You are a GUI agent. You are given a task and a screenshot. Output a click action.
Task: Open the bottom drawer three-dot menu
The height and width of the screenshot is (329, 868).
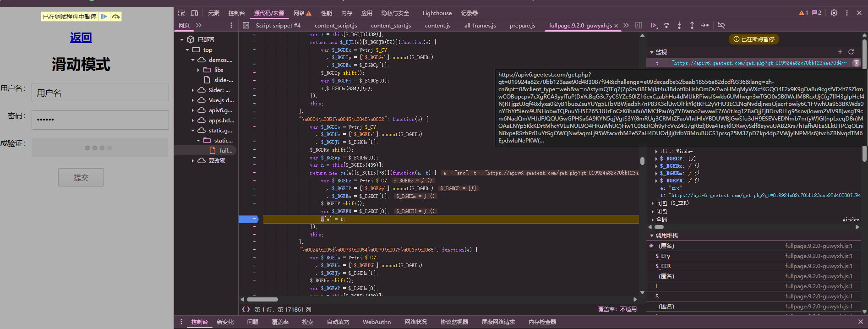point(181,322)
